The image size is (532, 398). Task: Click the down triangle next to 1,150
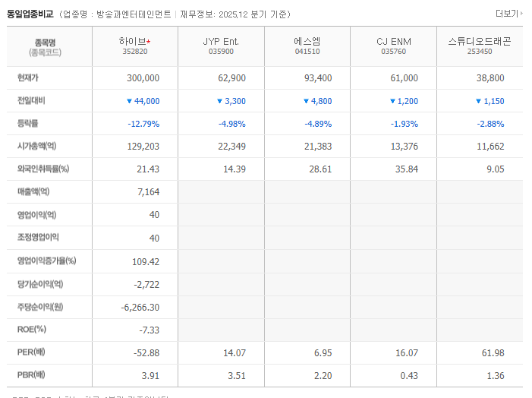(x=478, y=101)
